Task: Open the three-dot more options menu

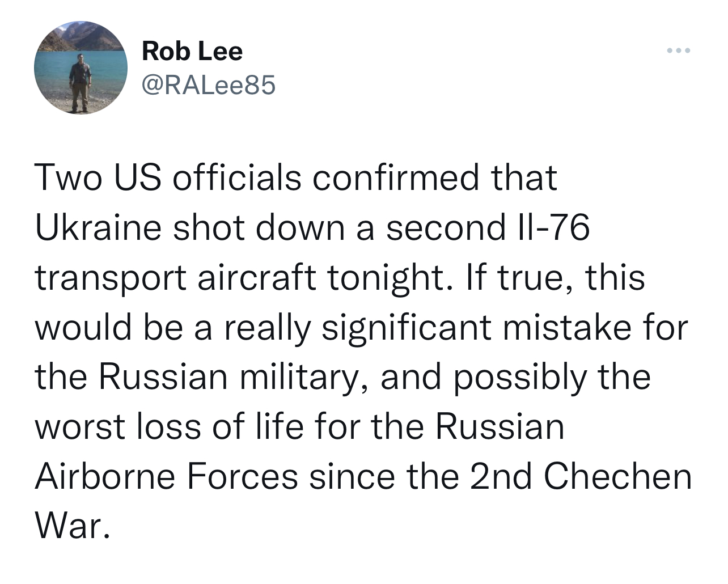Action: [679, 52]
